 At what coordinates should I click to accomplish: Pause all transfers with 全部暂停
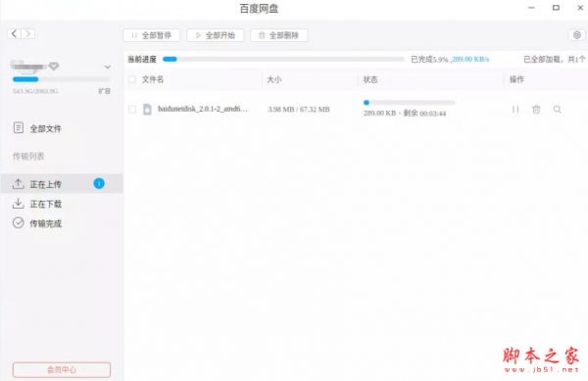tap(152, 35)
